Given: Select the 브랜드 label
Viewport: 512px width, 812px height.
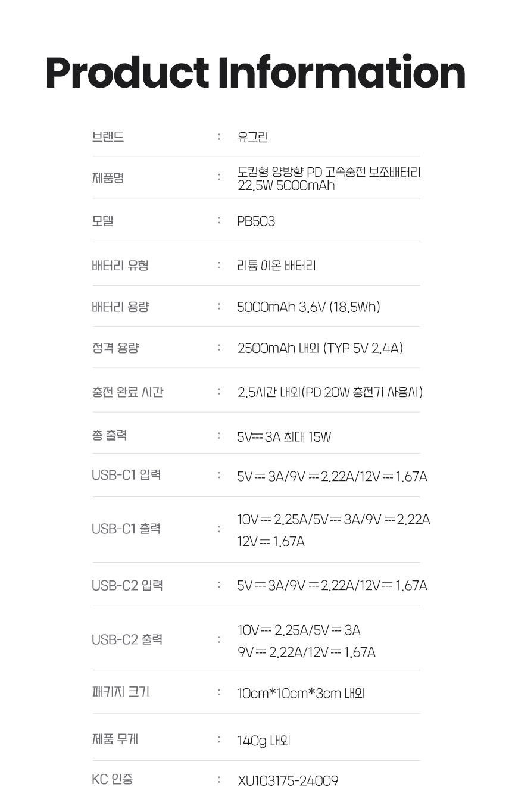Looking at the screenshot, I should pos(108,137).
